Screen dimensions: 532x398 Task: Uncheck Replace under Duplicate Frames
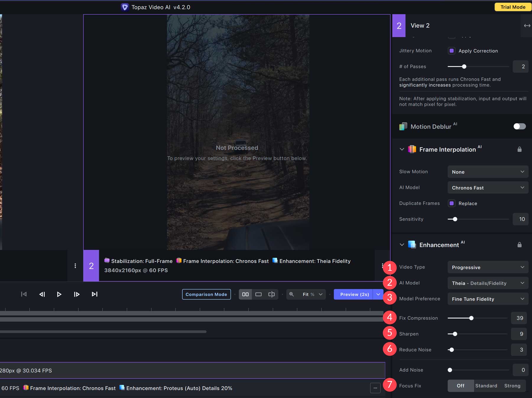point(452,203)
